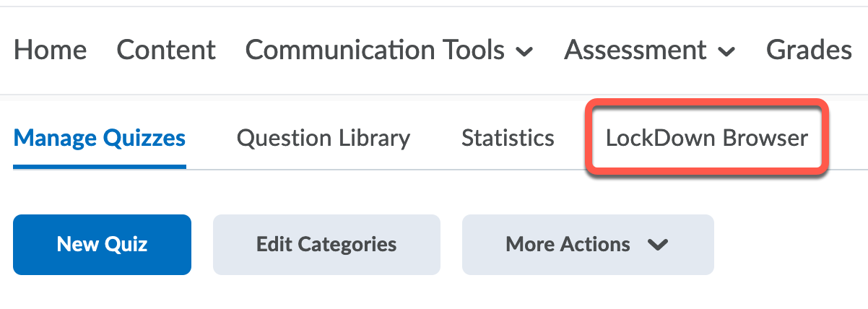868x309 pixels.
Task: Open the red-highlighted LockDown Browser tab
Action: (x=706, y=138)
